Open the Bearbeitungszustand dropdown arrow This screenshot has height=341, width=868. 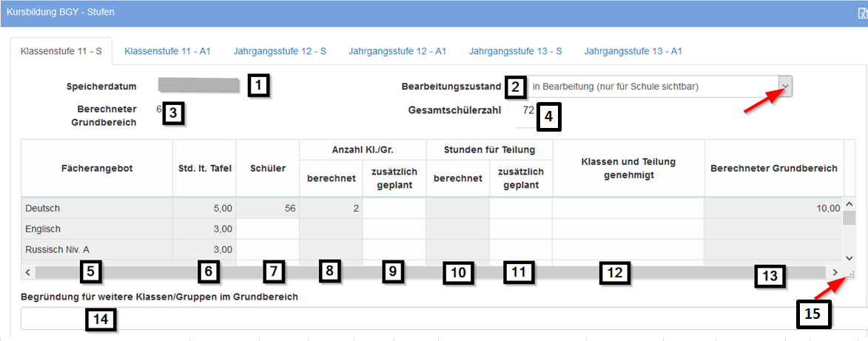[x=786, y=87]
